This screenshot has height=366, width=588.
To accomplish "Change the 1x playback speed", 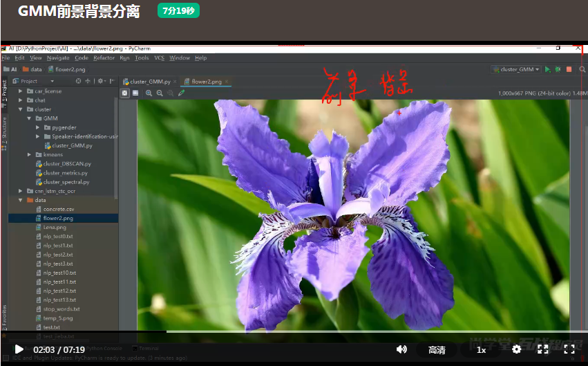I will coord(481,350).
